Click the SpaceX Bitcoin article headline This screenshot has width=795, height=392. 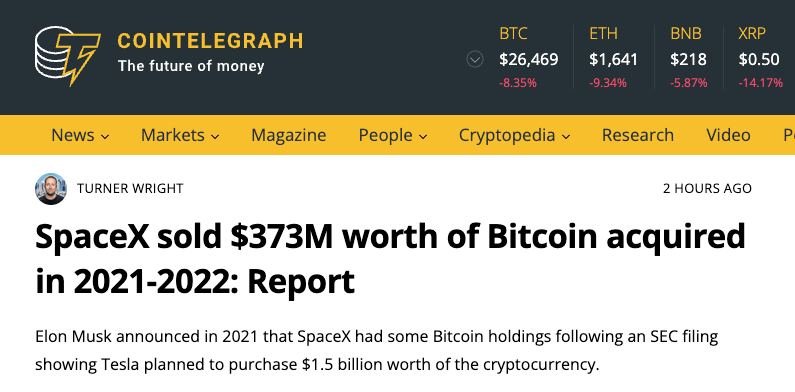(x=390, y=259)
